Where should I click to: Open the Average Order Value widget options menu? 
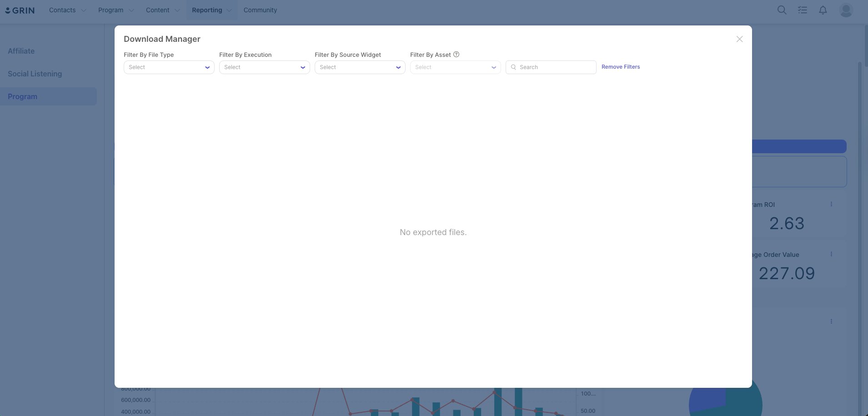pyautogui.click(x=831, y=254)
